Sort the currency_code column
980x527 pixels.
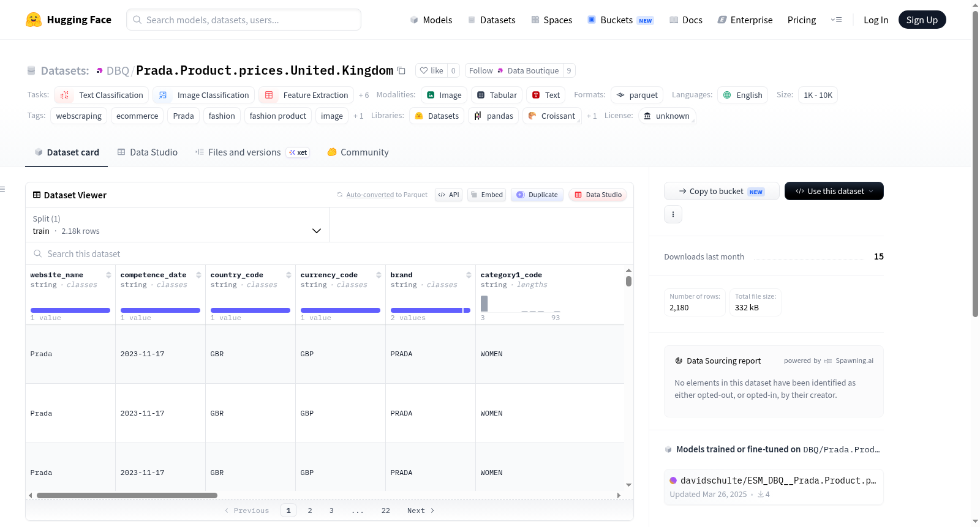click(379, 275)
